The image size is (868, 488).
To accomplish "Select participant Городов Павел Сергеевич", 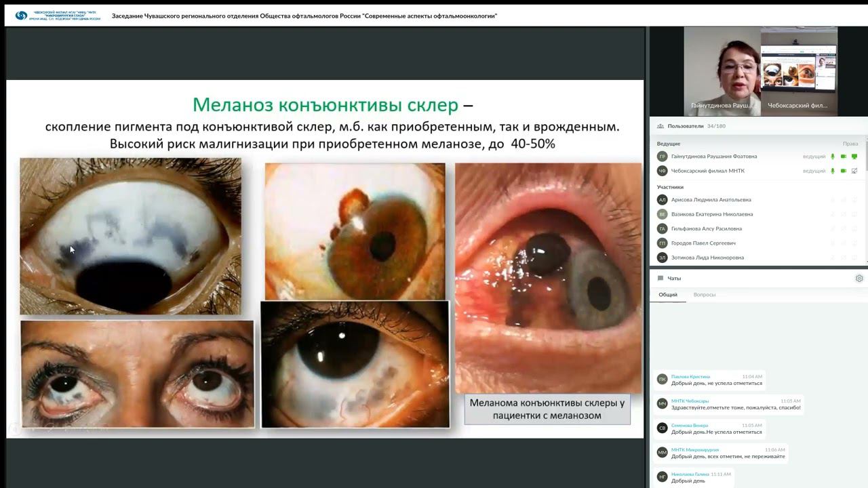I will (703, 243).
